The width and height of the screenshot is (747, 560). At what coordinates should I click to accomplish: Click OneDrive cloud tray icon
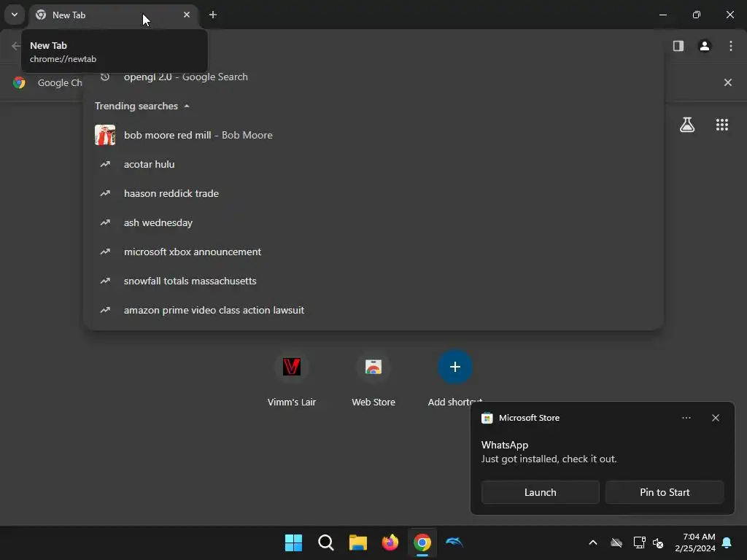616,542
